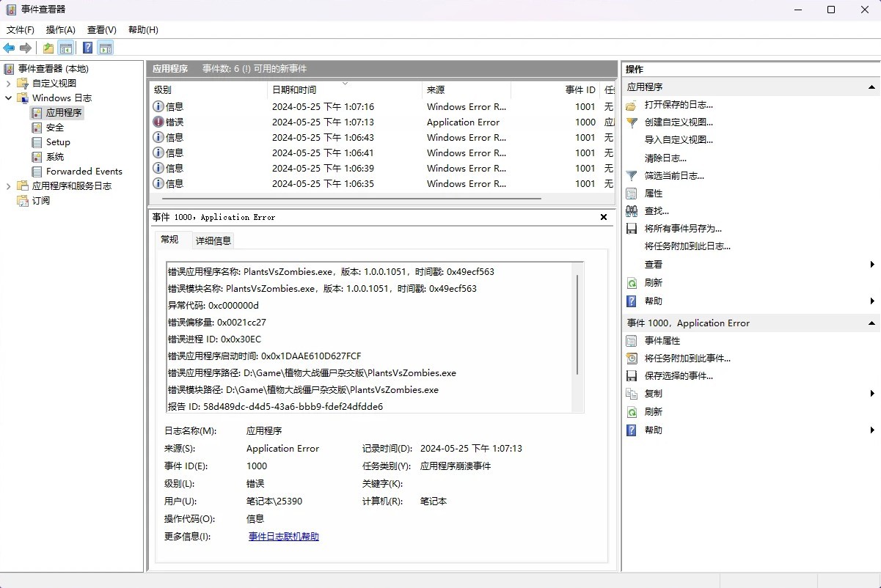Click the 复制 copy icon
The image size is (881, 588).
point(632,393)
